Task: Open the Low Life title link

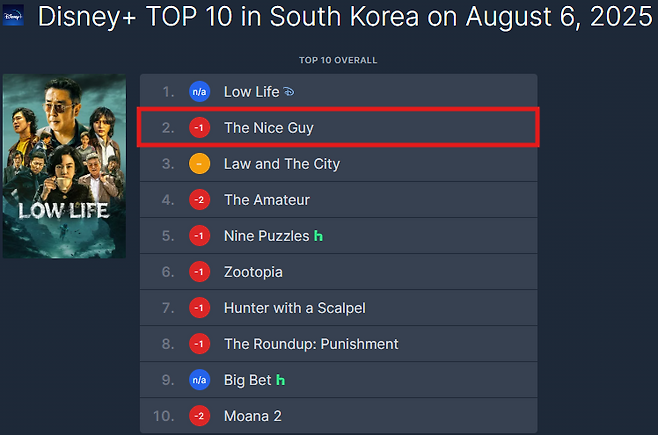Action: (x=251, y=92)
